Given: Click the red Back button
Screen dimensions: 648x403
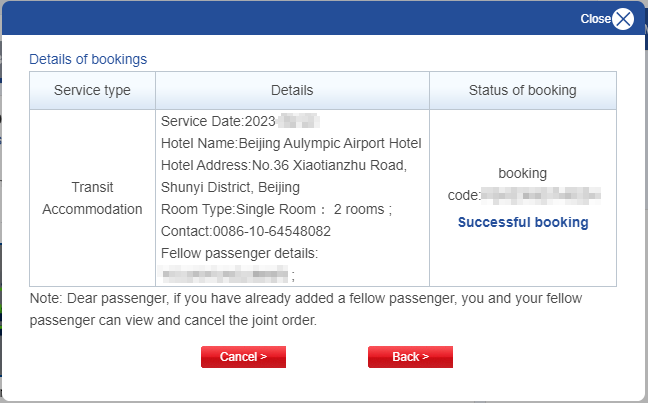Looking at the screenshot, I should coord(410,357).
